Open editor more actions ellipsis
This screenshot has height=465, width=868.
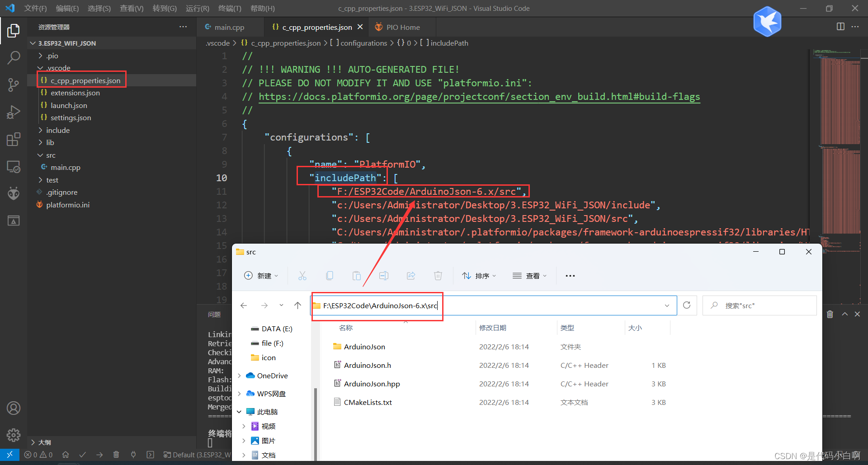coord(855,27)
